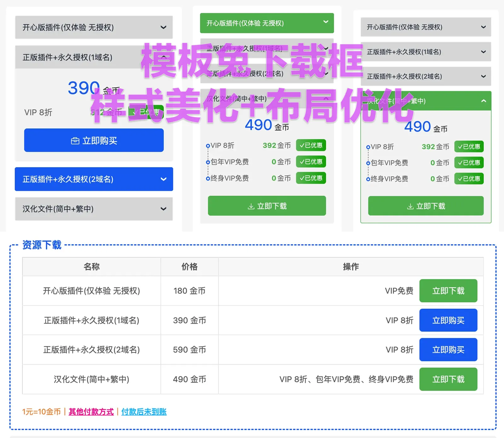The image size is (504, 438).
Task: Open the 付款后未到账 link
Action: (x=144, y=412)
